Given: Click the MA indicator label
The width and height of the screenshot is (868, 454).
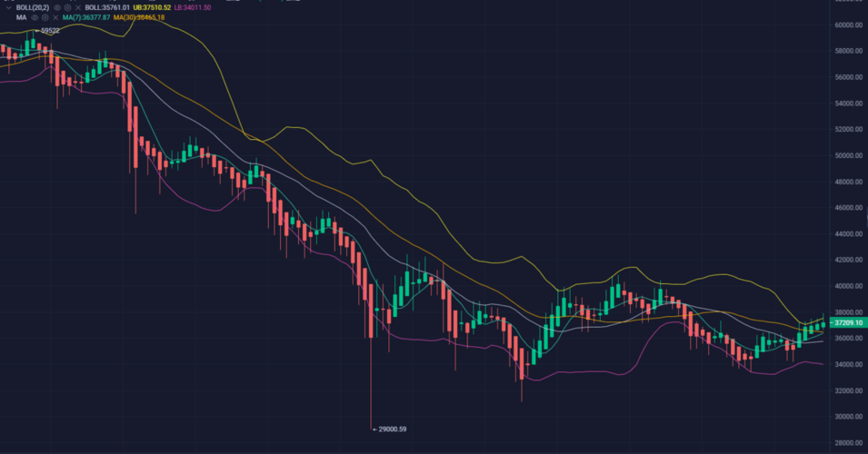Looking at the screenshot, I should tap(21, 17).
